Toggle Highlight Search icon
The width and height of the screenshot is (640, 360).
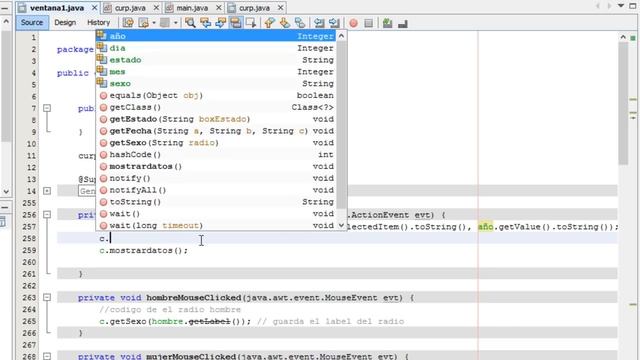(x=236, y=23)
